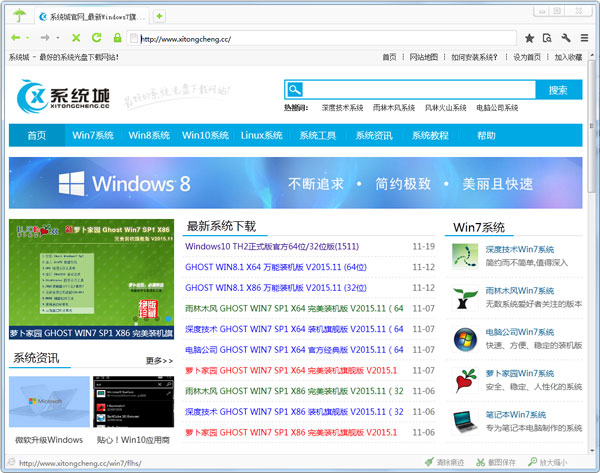The height and width of the screenshot is (473, 600).
Task: Click the website search input box
Action: point(419,90)
